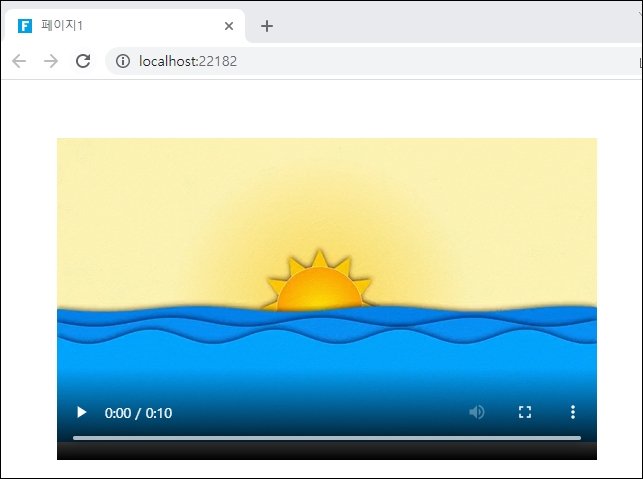
Task: Click the blue F favicon on the tab
Action: tap(25, 26)
